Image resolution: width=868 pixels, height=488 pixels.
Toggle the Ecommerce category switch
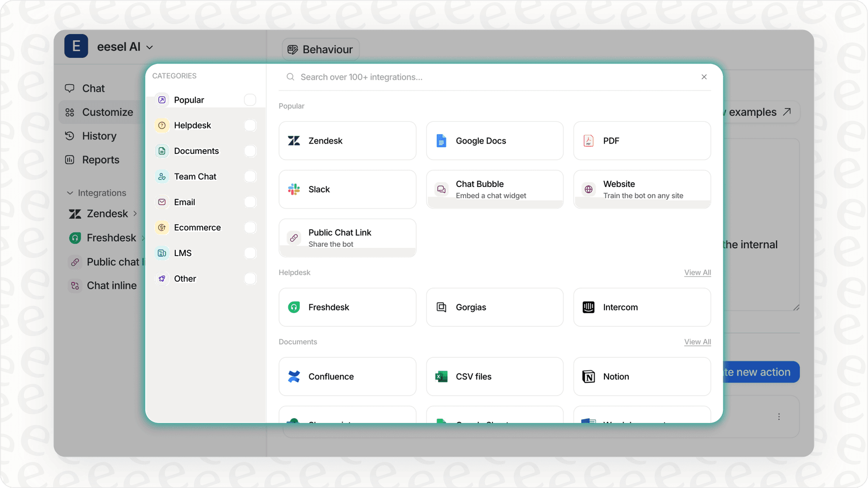pyautogui.click(x=250, y=227)
